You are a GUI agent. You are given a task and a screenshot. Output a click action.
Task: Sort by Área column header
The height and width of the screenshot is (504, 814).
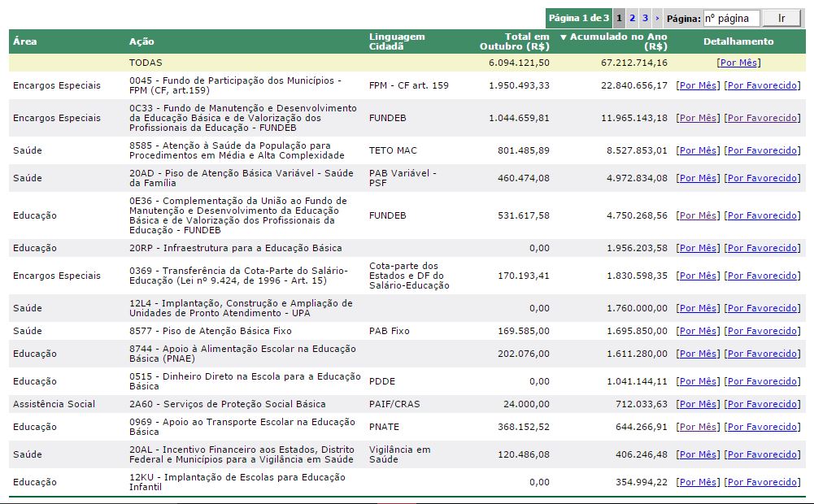click(25, 41)
